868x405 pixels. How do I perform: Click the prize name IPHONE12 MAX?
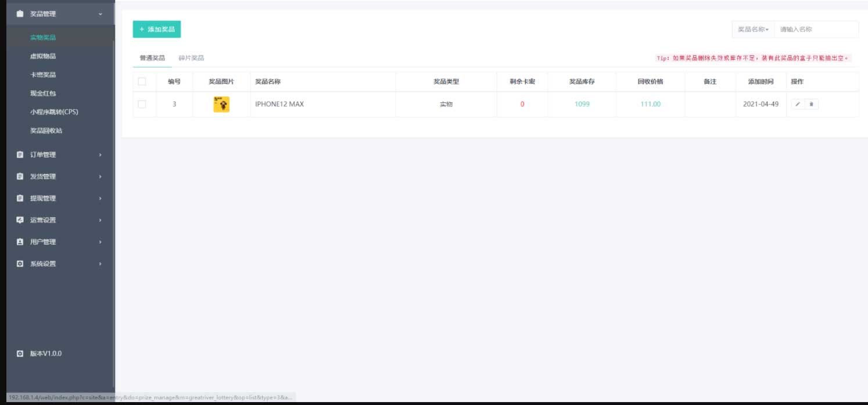[279, 105]
